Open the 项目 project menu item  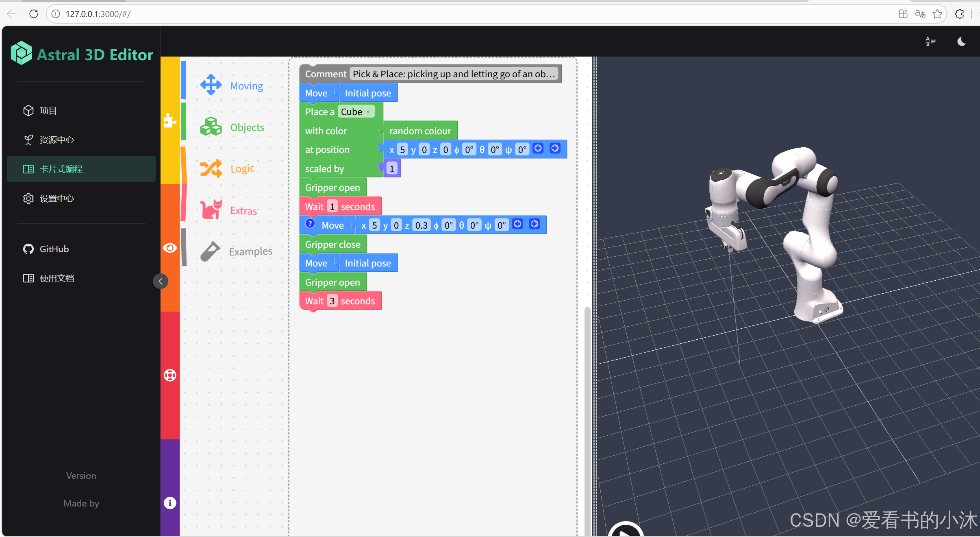point(81,111)
